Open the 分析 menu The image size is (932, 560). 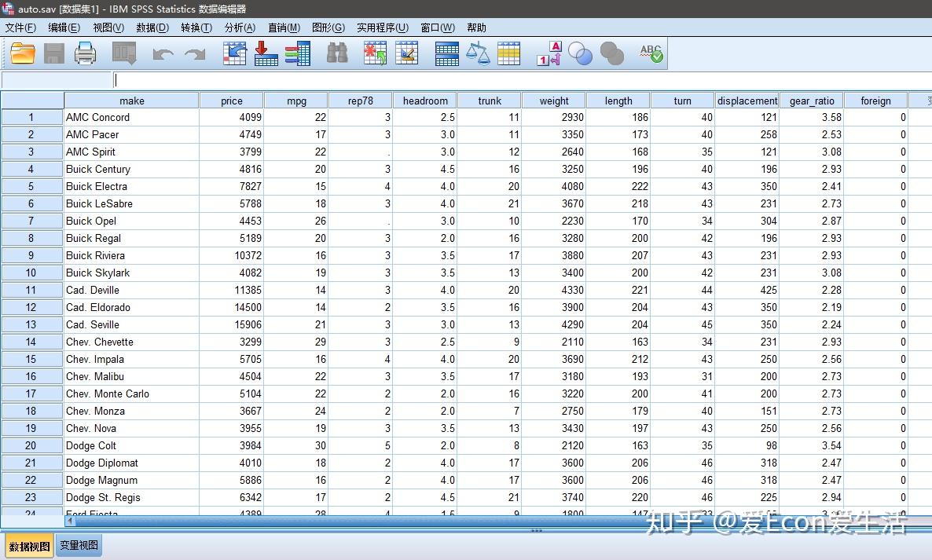click(x=240, y=27)
